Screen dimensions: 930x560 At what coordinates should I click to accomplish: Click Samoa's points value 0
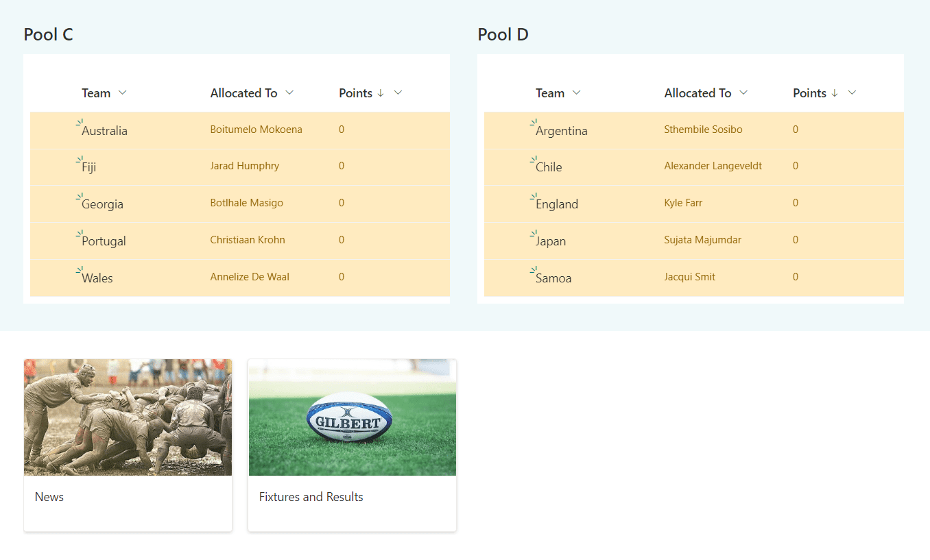(x=796, y=277)
